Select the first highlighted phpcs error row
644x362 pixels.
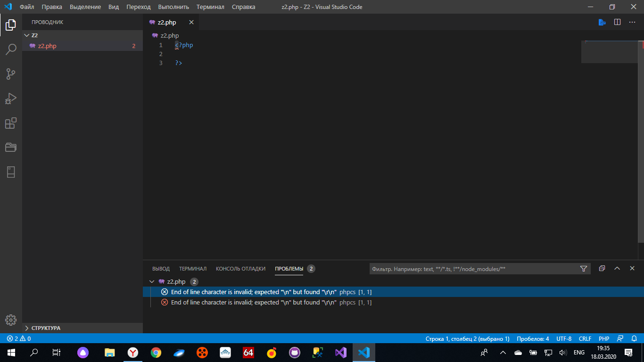coord(393,292)
